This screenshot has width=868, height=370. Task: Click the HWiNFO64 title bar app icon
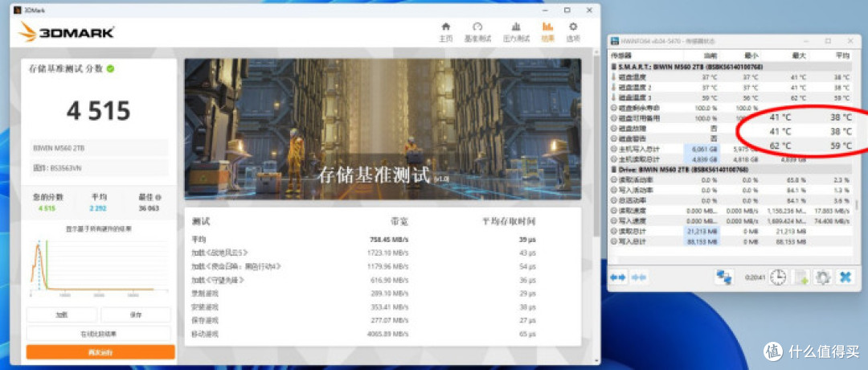614,41
